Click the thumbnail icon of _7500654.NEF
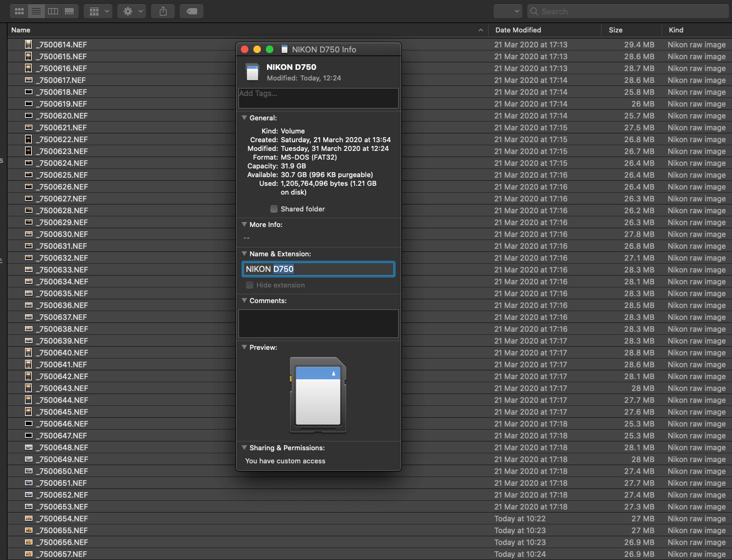This screenshot has height=560, width=732. coord(29,518)
